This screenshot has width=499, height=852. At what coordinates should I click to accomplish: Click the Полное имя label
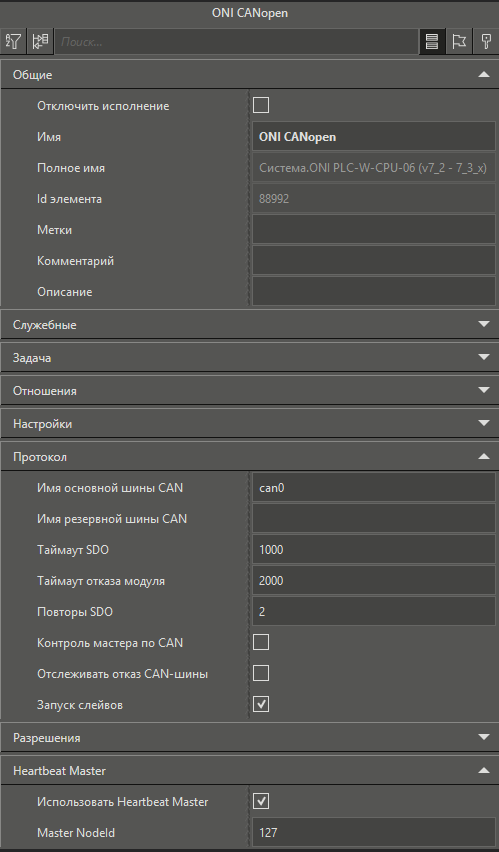(x=71, y=168)
